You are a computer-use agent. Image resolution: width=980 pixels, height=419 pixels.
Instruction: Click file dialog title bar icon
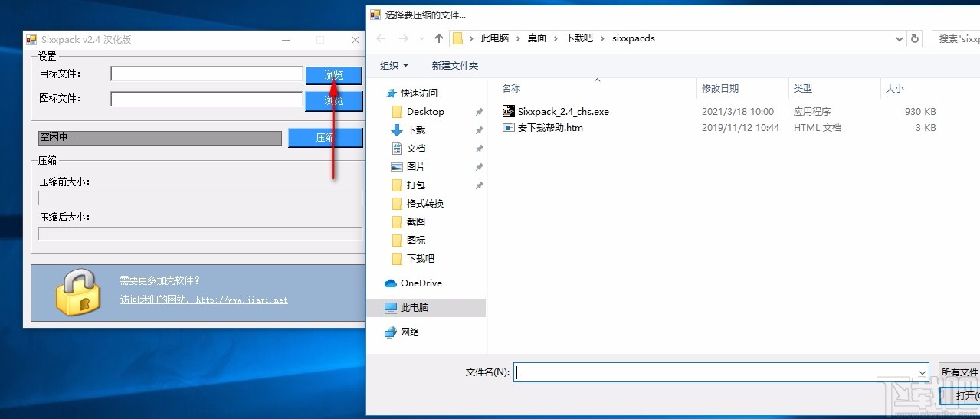(x=375, y=15)
